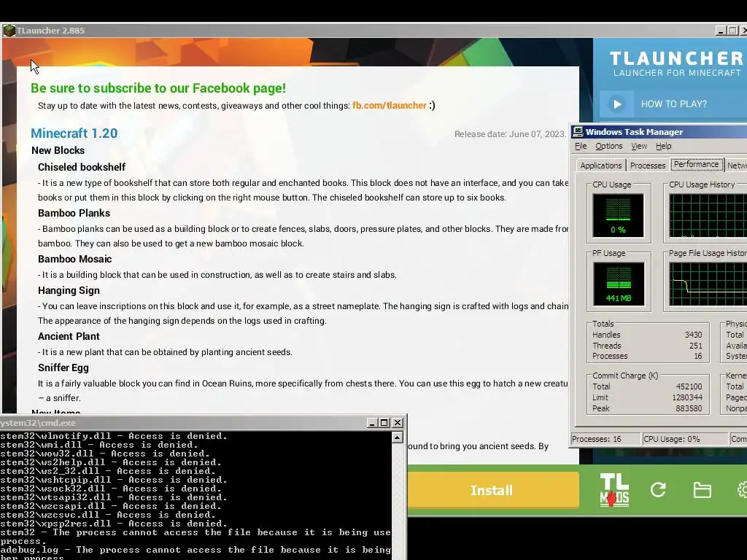Click the Minecraft 1.20 heading
This screenshot has height=560, width=747.
click(74, 133)
